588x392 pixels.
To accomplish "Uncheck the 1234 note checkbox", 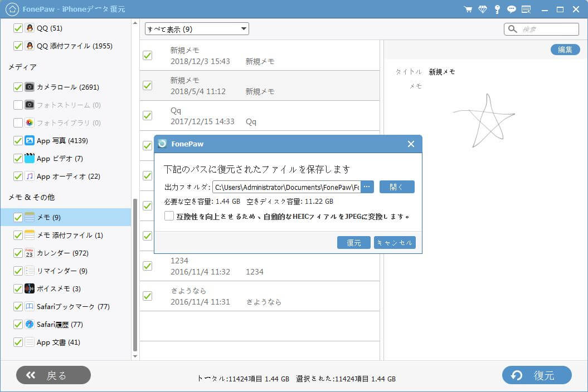I will 147,266.
